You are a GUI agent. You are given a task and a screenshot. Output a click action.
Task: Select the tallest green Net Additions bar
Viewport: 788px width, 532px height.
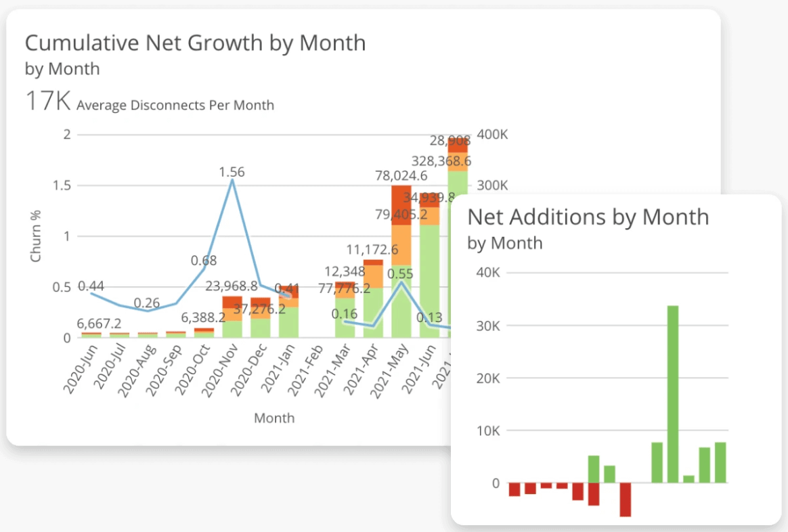click(x=673, y=394)
